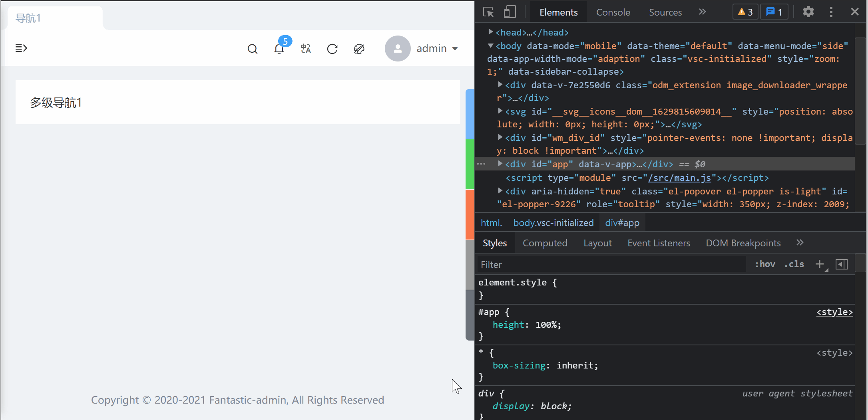Show more DevTools panel tabs

(702, 12)
